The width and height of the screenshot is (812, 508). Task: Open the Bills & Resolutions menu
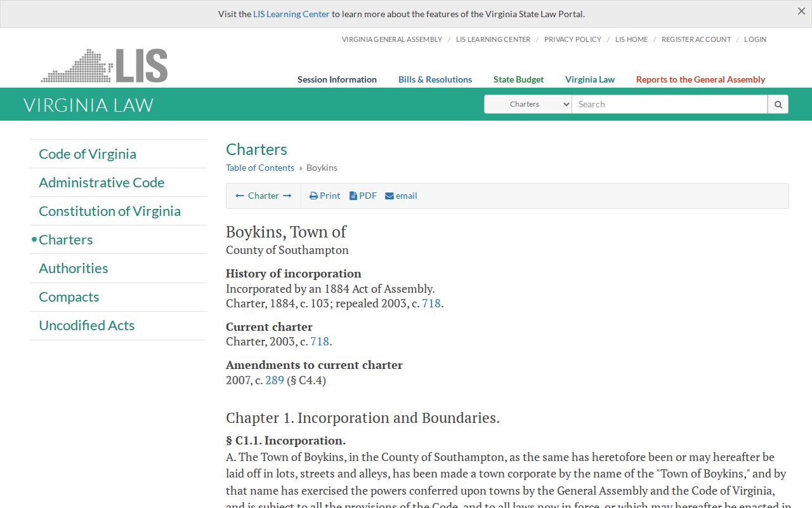pyautogui.click(x=435, y=79)
